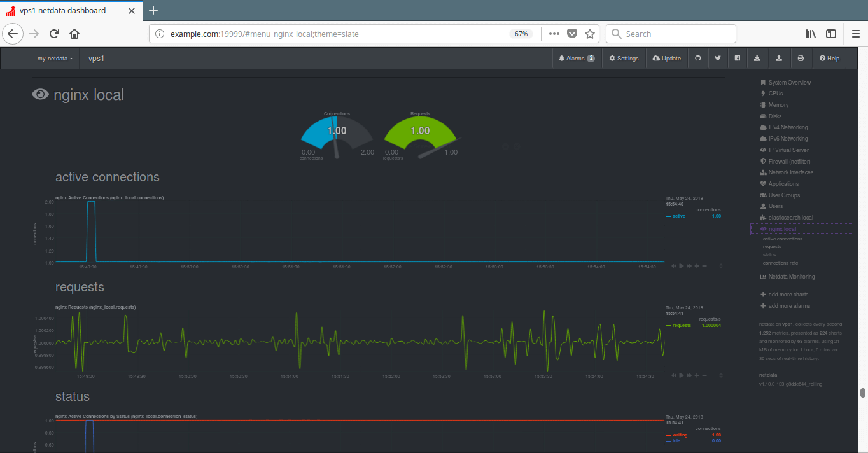Viewport: 868px width, 453px height.
Task: Select System Overview in the sidebar
Action: click(789, 83)
